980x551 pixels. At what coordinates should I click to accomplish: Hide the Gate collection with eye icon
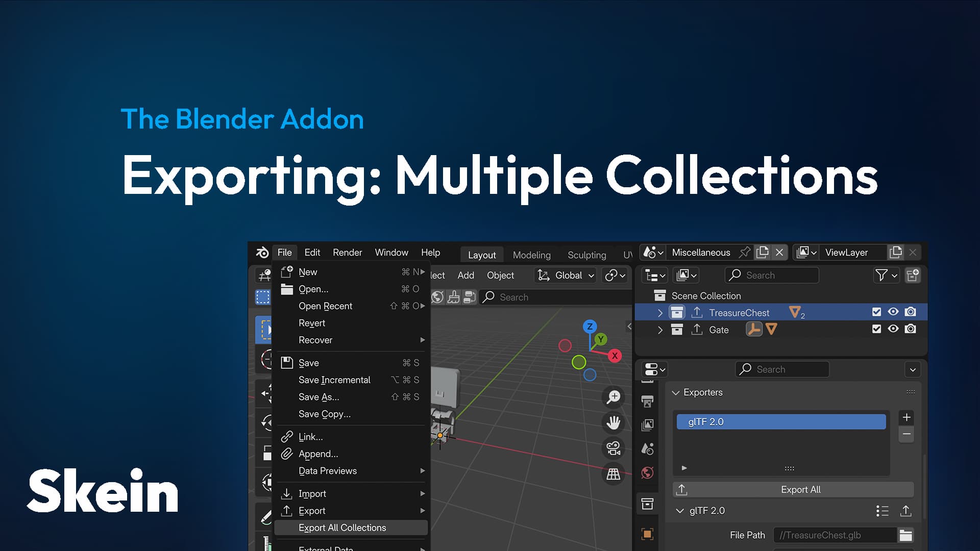click(x=893, y=329)
